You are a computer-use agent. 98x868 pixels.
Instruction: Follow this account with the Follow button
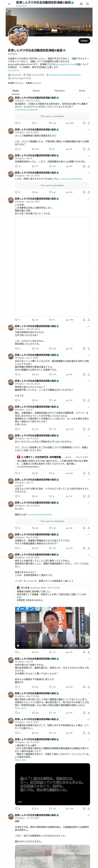[84, 41]
